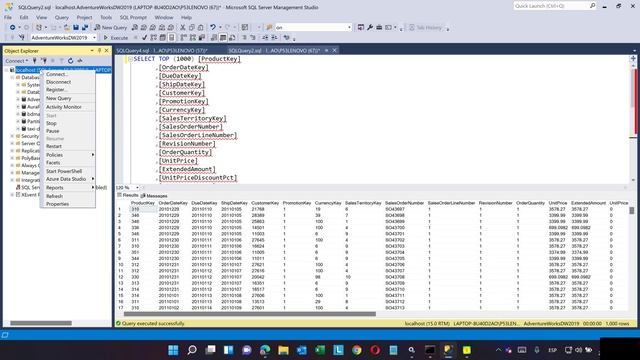Select the Results tab
The height and width of the screenshot is (360, 640).
[x=128, y=195]
